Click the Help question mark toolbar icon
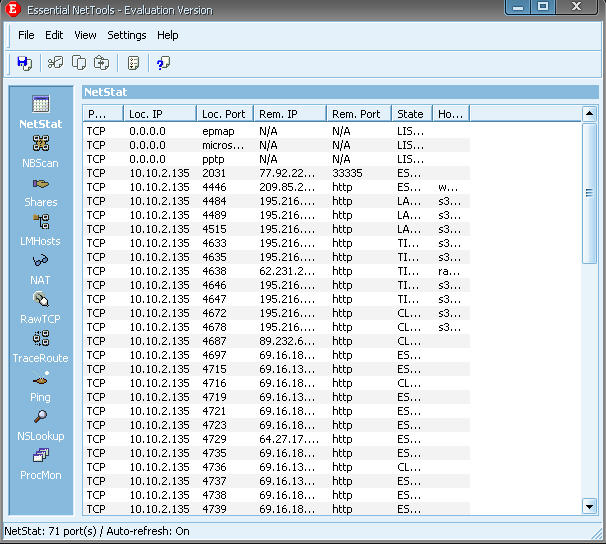The width and height of the screenshot is (606, 544). 163,63
